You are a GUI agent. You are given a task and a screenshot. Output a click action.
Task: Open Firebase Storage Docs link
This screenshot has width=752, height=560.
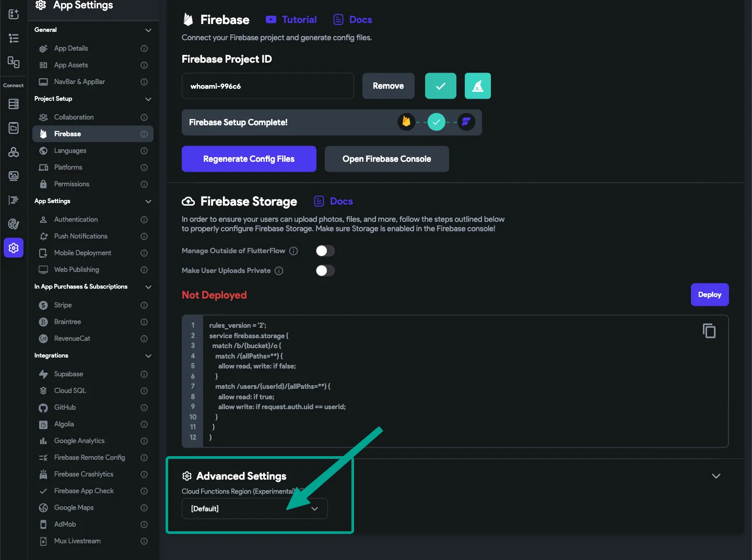[x=333, y=201]
